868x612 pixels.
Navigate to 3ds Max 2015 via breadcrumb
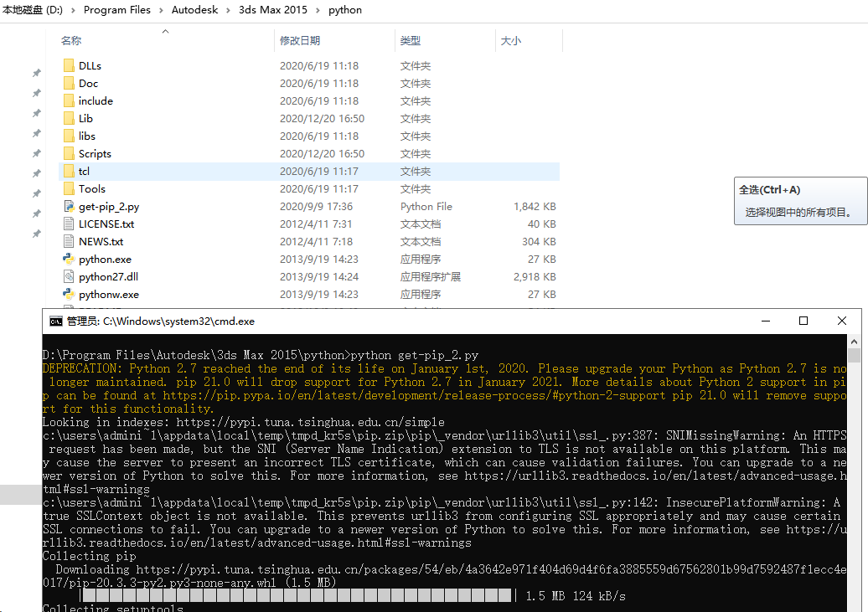point(273,10)
